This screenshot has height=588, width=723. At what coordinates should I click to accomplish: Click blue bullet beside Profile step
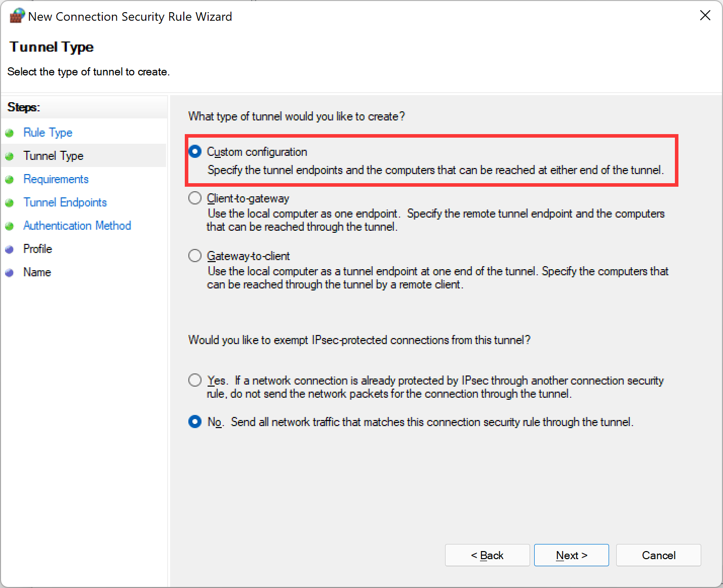pyautogui.click(x=9, y=249)
